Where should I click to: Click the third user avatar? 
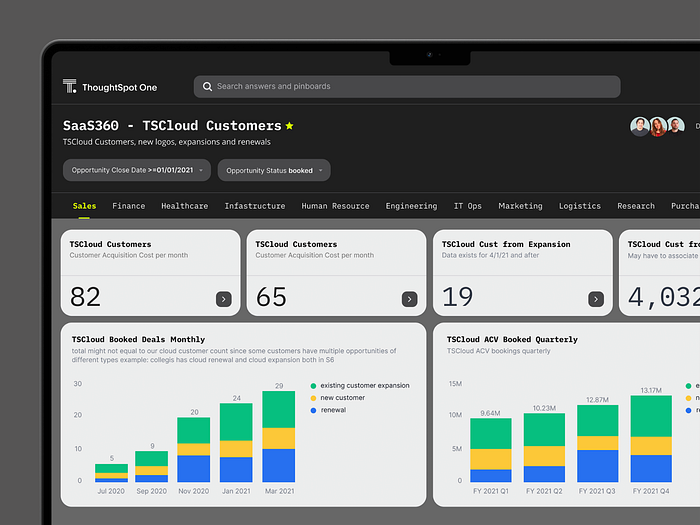pos(676,127)
